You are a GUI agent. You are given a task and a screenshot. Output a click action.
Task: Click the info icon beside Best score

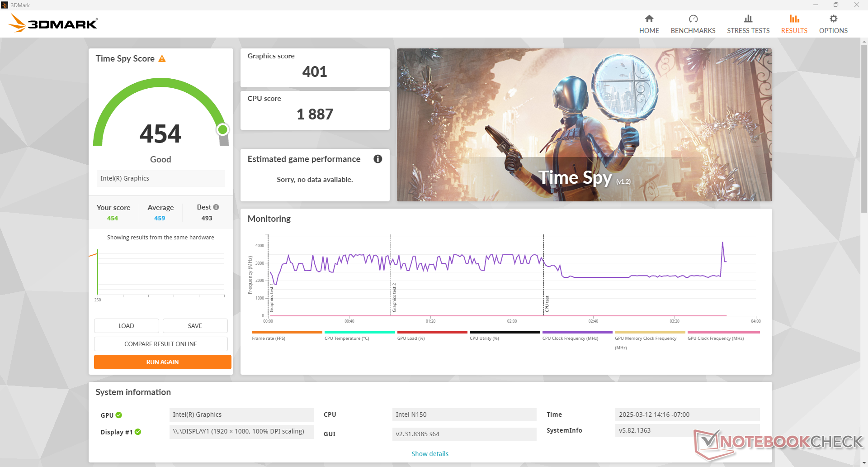pos(216,207)
